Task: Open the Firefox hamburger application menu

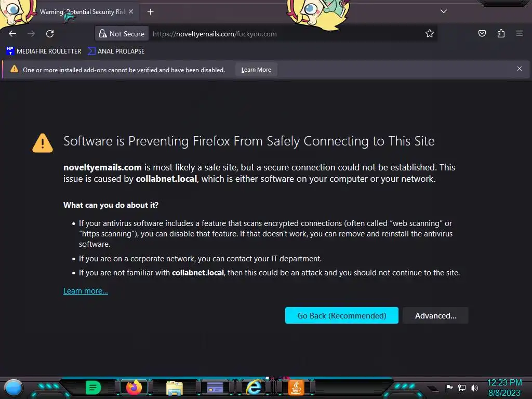Action: click(520, 33)
